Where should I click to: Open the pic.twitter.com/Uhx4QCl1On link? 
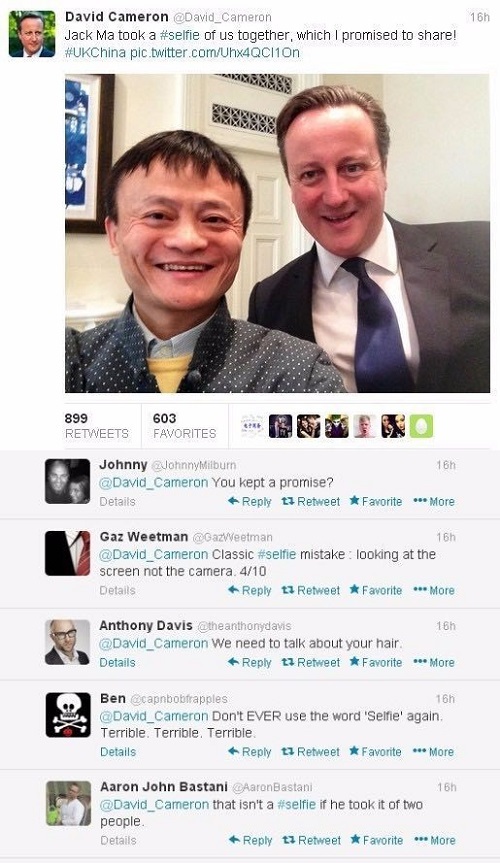[215, 53]
